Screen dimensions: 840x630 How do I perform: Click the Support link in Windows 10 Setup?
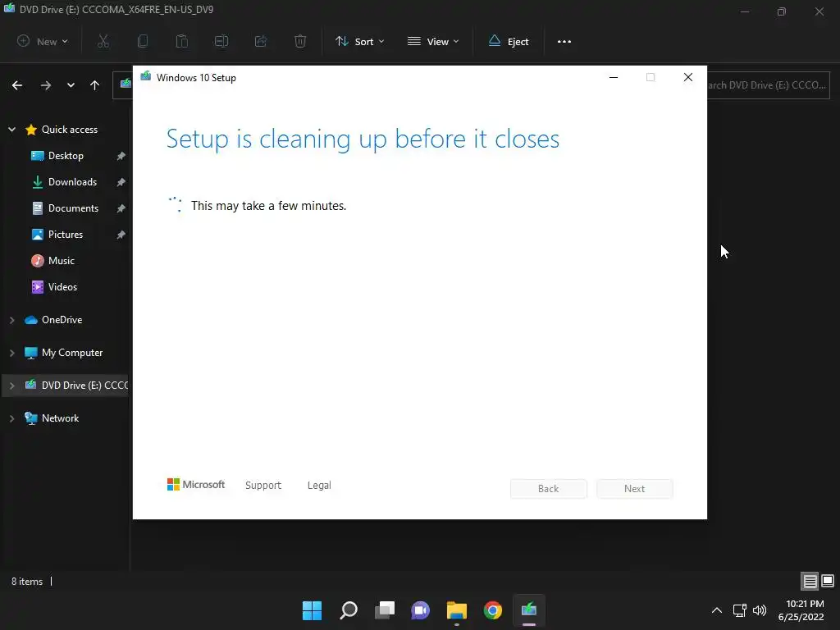[263, 485]
